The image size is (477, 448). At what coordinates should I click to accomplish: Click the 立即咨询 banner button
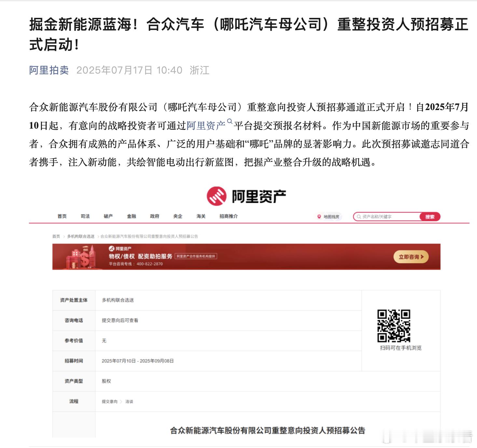411,257
